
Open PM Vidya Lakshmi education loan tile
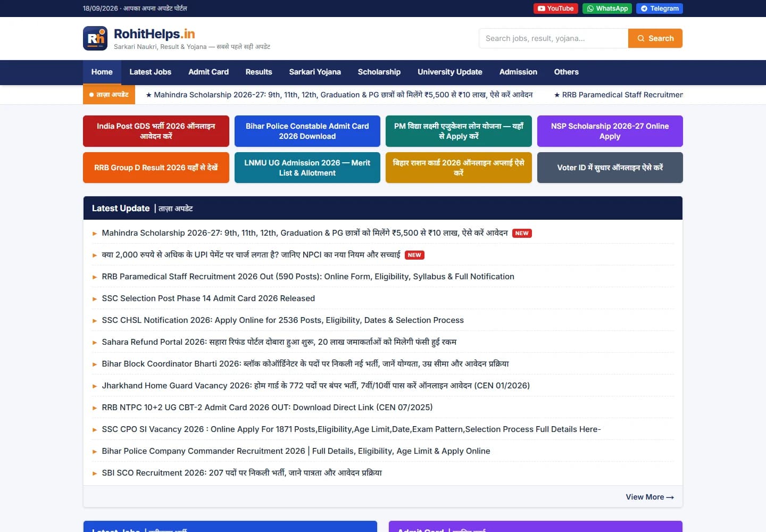point(459,131)
